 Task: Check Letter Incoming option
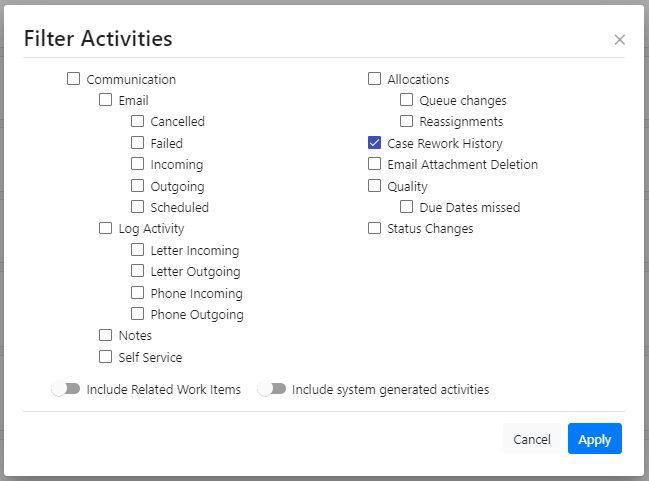pyautogui.click(x=137, y=250)
